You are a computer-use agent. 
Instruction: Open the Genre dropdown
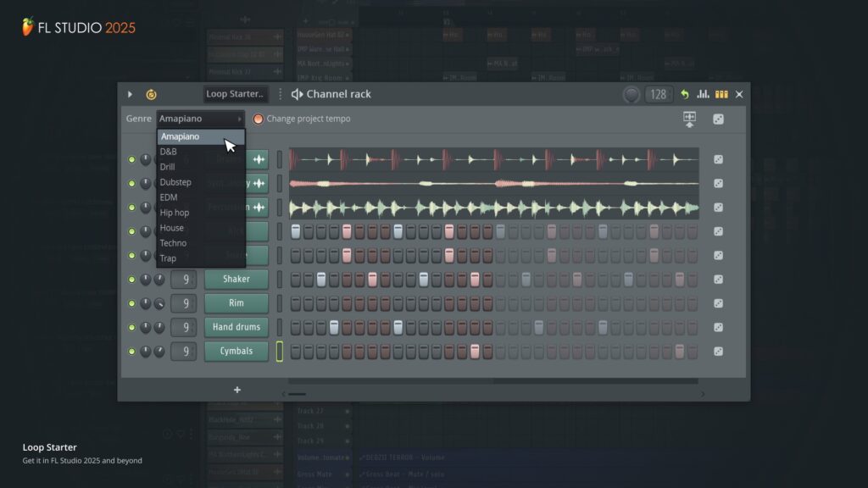point(199,119)
